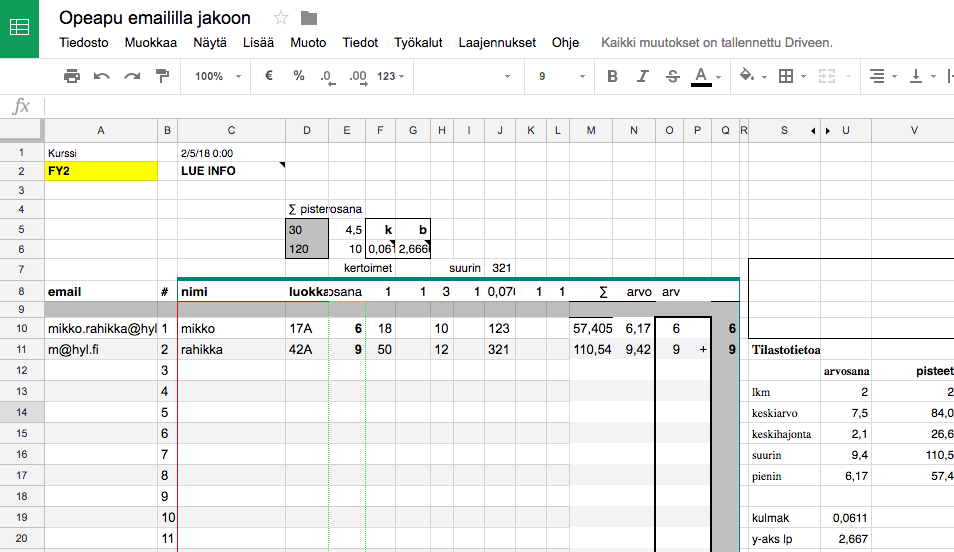Show hidden columns with left arrow

coord(813,131)
